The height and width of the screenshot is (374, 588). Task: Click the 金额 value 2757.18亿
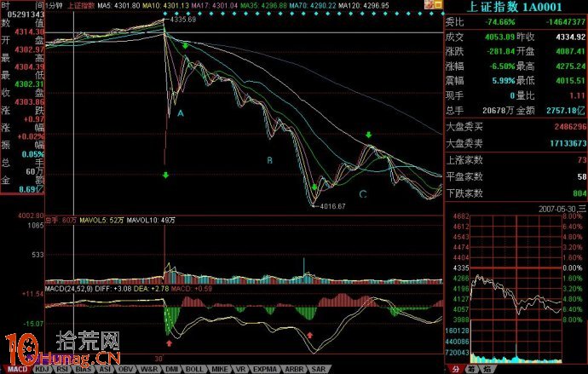pos(566,111)
